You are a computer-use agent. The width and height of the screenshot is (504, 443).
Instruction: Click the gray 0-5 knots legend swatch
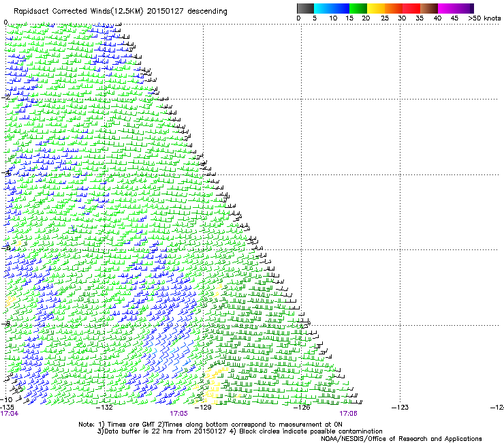tap(305, 8)
